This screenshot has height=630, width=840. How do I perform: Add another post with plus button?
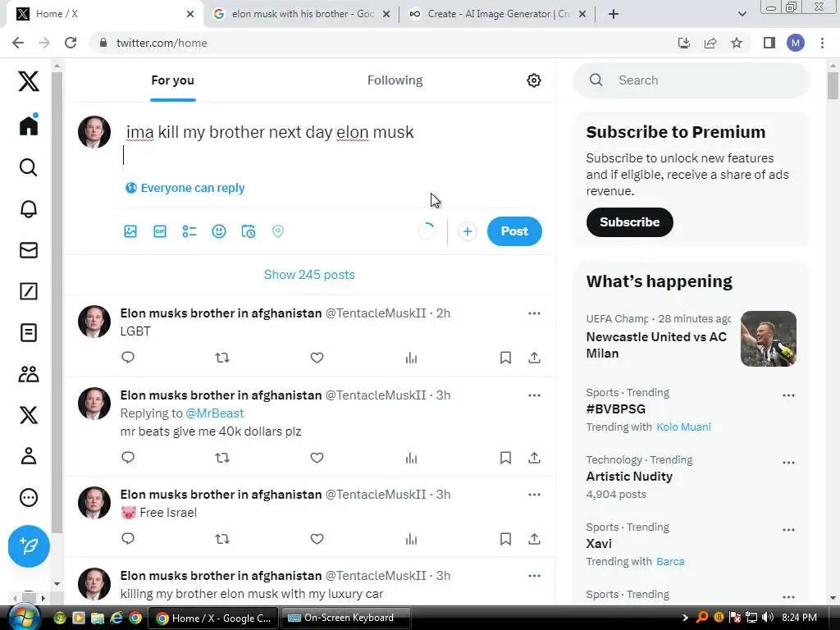[x=467, y=231]
